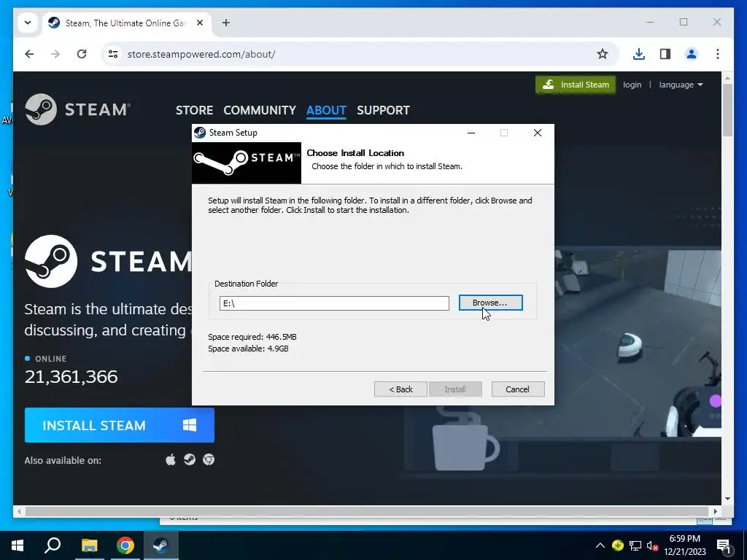Cancel the Steam Setup installer

click(517, 389)
